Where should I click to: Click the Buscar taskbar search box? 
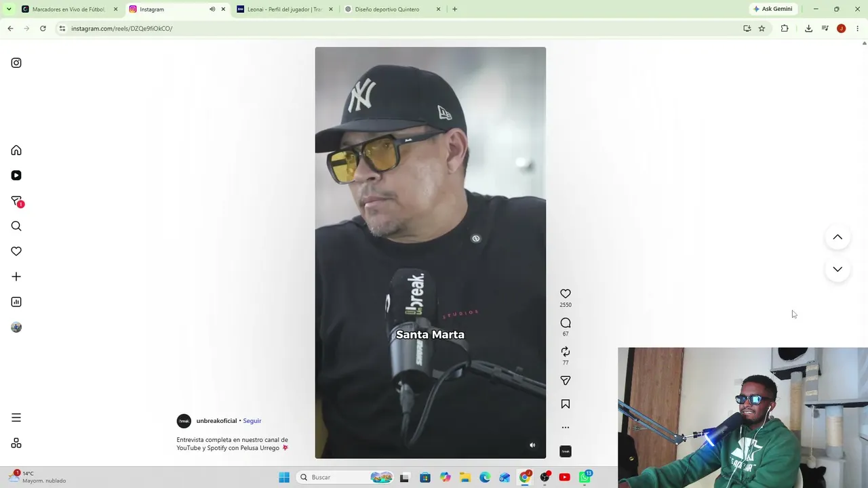point(344,477)
